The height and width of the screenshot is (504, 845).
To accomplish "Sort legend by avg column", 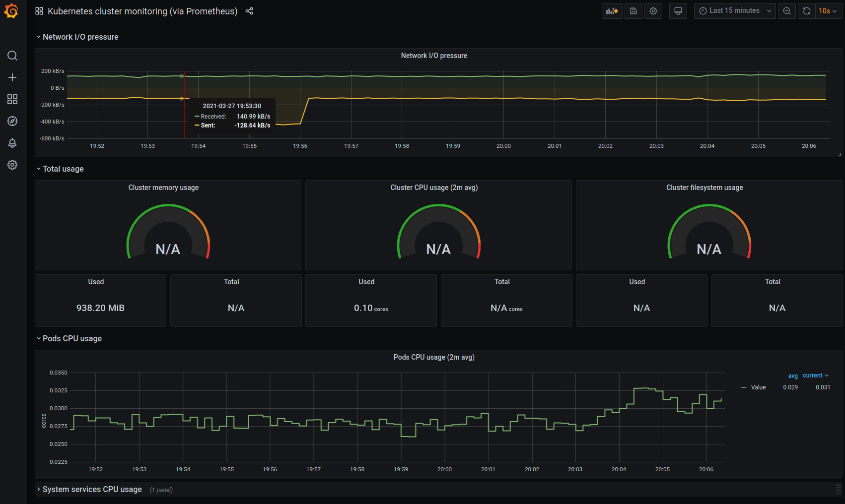I will [x=793, y=376].
